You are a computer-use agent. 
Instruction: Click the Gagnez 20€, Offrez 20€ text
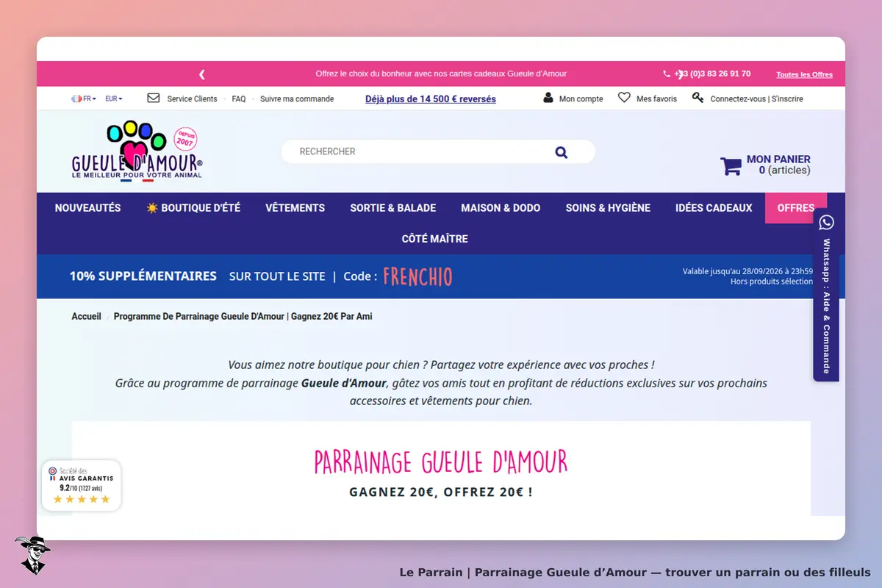(x=441, y=492)
